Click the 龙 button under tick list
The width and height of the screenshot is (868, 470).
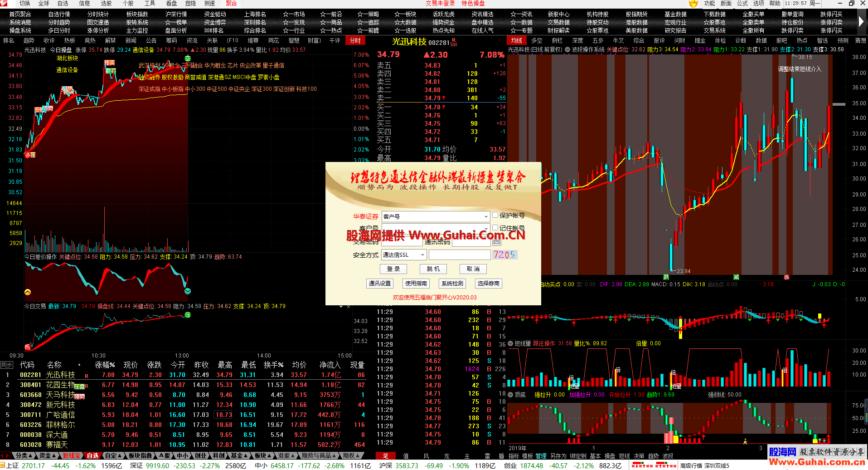click(446, 455)
